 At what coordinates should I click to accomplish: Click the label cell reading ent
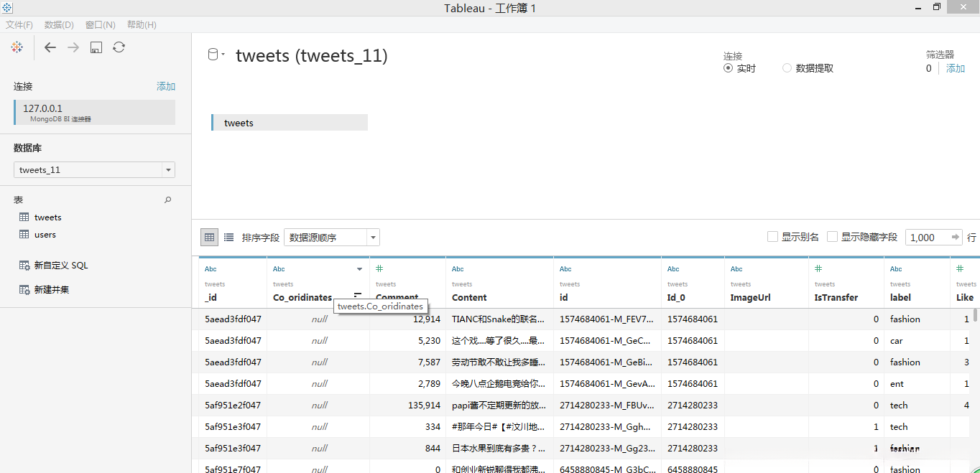tap(897, 384)
